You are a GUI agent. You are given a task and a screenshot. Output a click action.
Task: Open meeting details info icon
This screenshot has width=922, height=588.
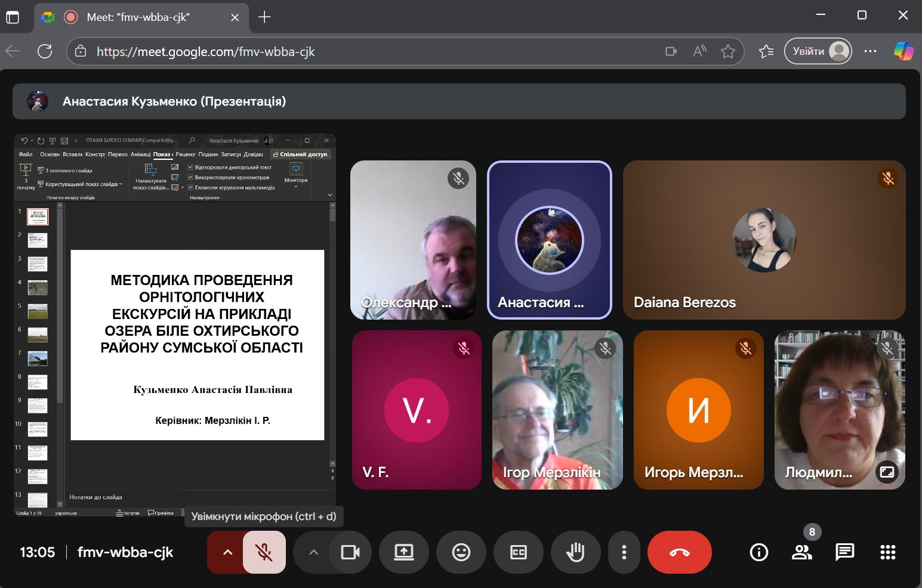tap(758, 552)
